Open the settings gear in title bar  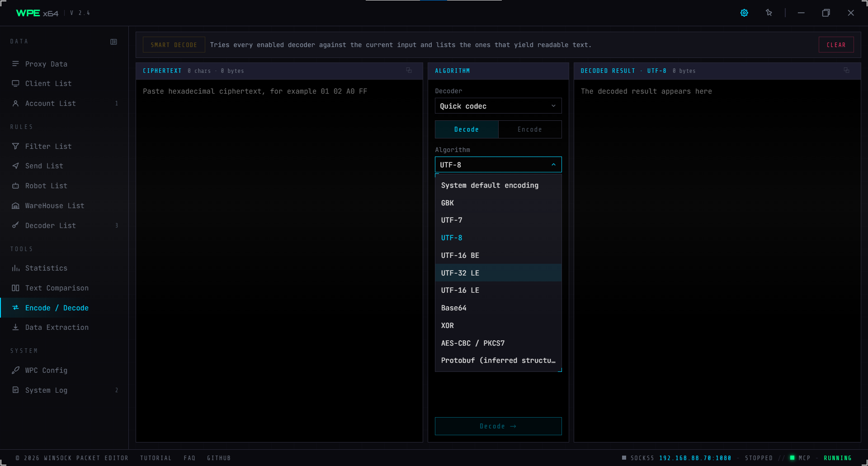coord(744,13)
